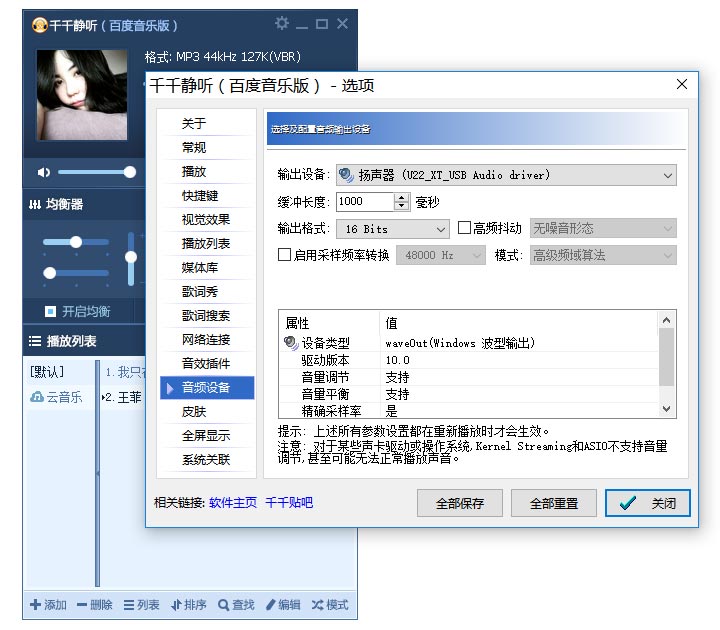Screen dimensions: 720x630
Task: Click the equalizer icon beside 均衡器
Action: click(x=35, y=204)
